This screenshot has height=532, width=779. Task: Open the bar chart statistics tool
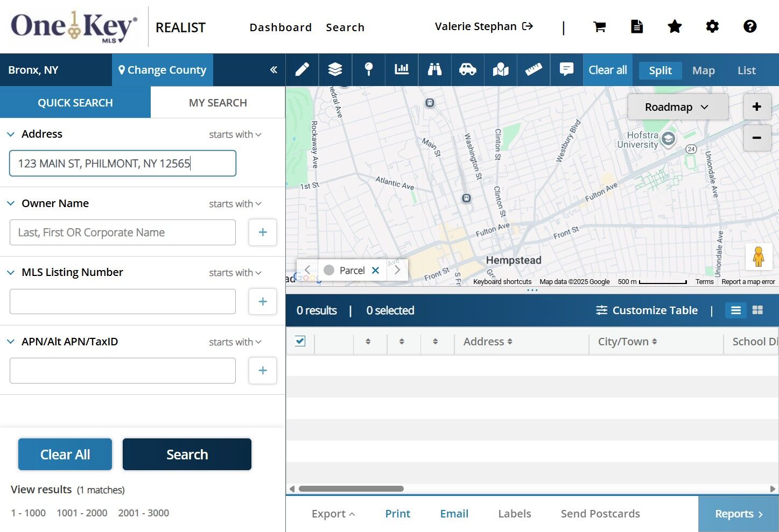[x=402, y=69]
